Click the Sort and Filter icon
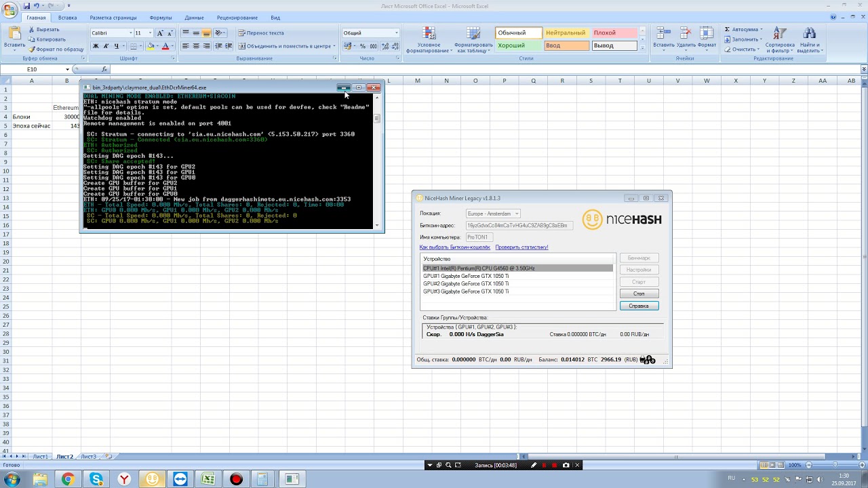868x488 pixels. pyautogui.click(x=780, y=34)
